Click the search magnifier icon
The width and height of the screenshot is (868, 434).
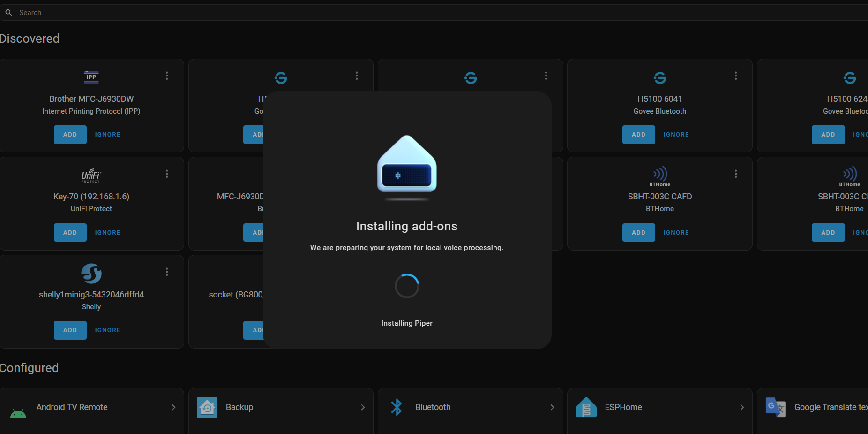8,13
